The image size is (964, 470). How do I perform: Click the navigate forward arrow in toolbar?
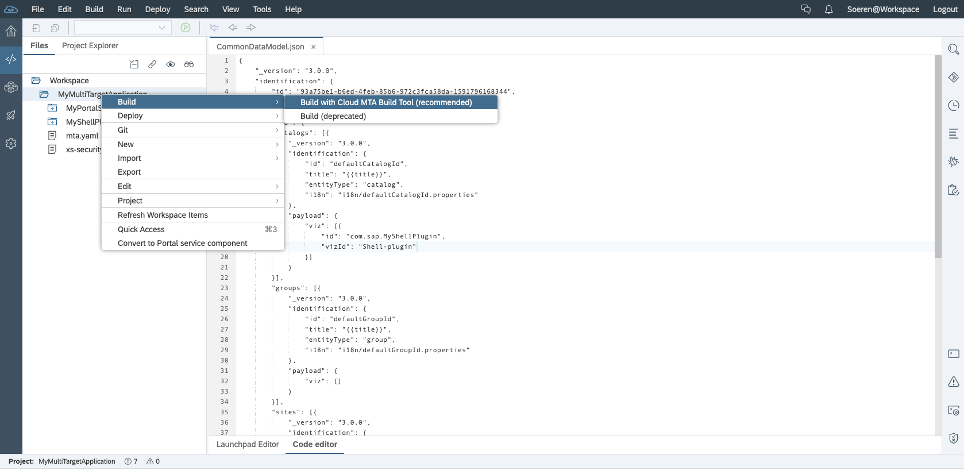[251, 28]
